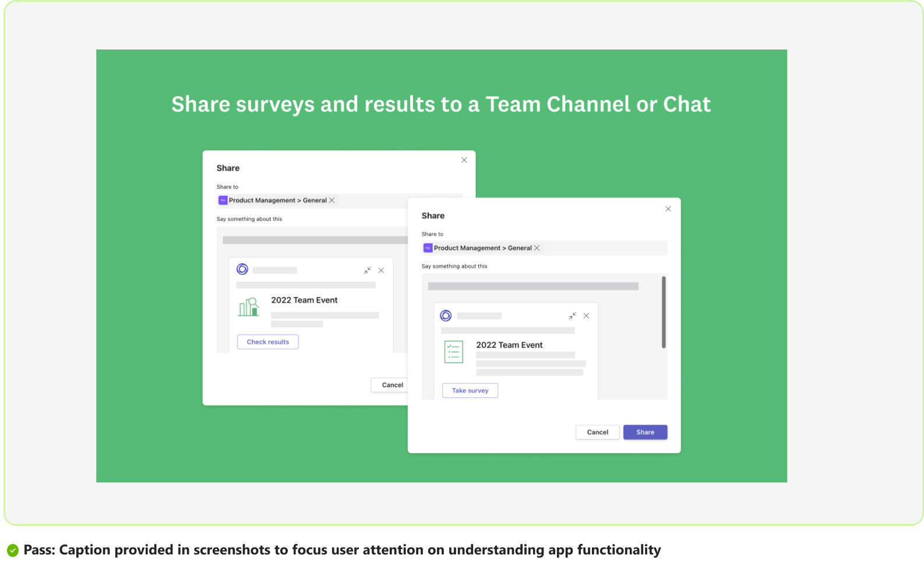This screenshot has width=924, height=562.
Task: Click the 'Pass: Caption provided' text
Action: (342, 550)
